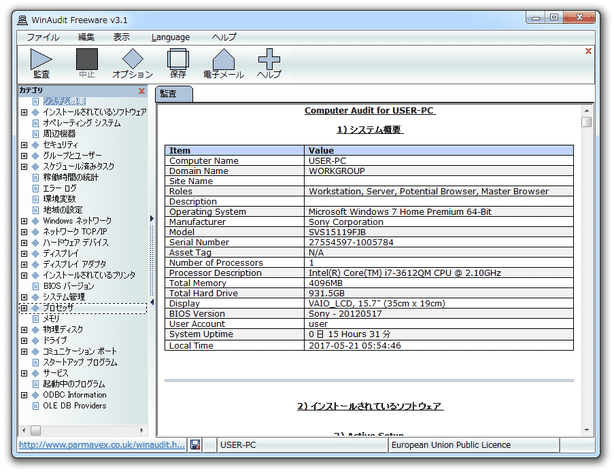Click category panel right scroll arrow
Image resolution: width=614 pixels, height=473 pixels.
pyautogui.click(x=141, y=430)
